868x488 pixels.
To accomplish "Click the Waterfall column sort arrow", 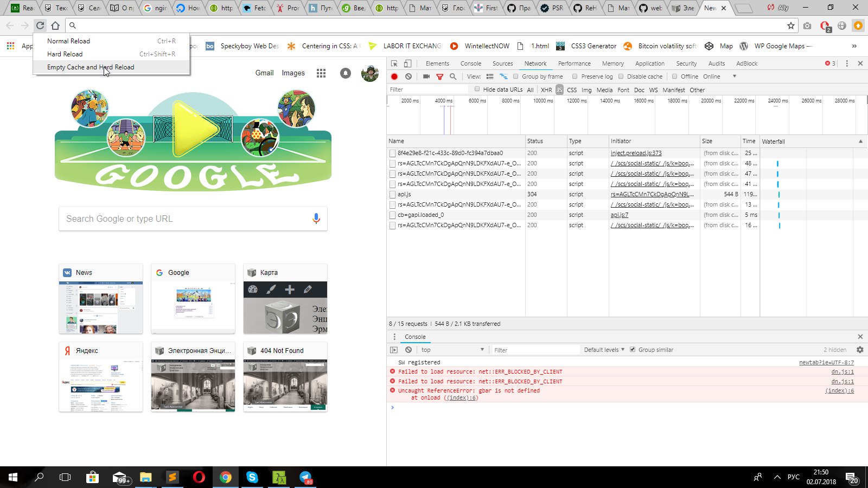I will pyautogui.click(x=860, y=141).
